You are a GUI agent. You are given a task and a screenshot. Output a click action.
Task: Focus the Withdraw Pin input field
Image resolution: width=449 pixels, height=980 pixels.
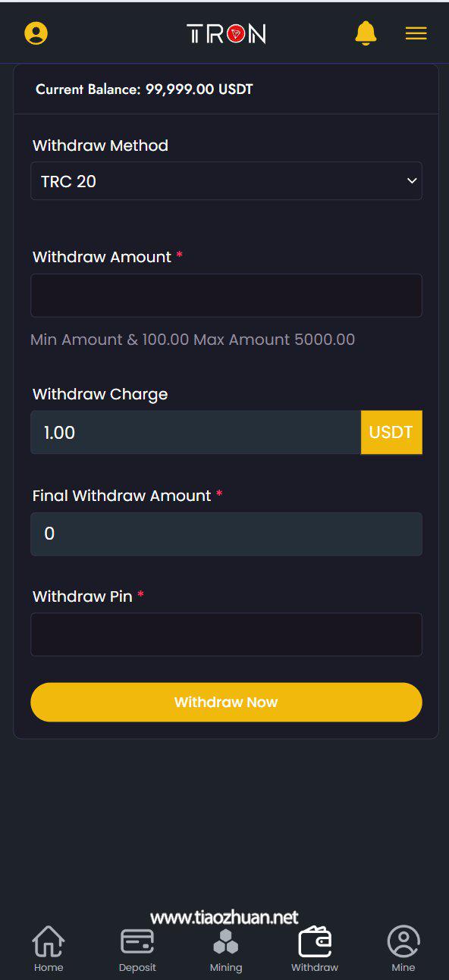tap(226, 634)
